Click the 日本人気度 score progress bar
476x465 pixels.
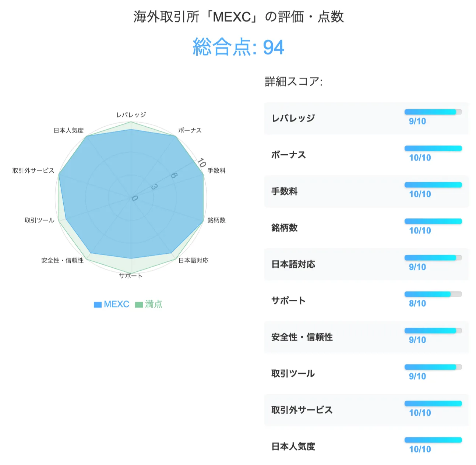[433, 440]
